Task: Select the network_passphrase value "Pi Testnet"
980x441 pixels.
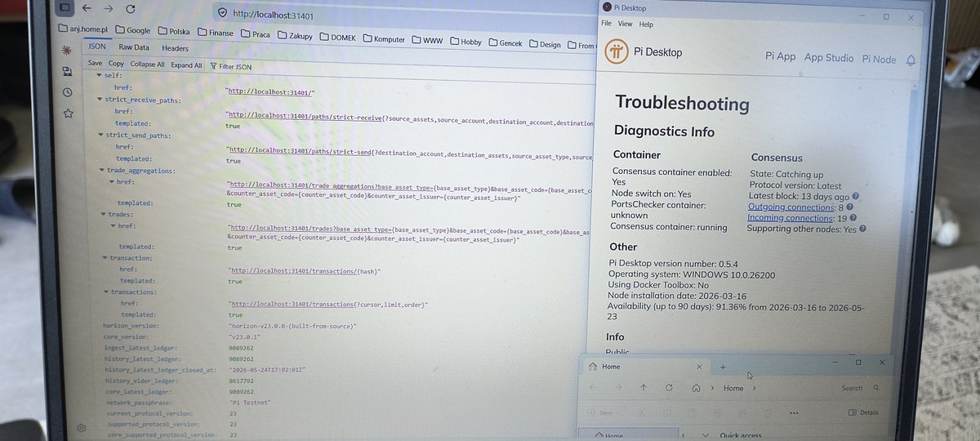Action: click(250, 403)
